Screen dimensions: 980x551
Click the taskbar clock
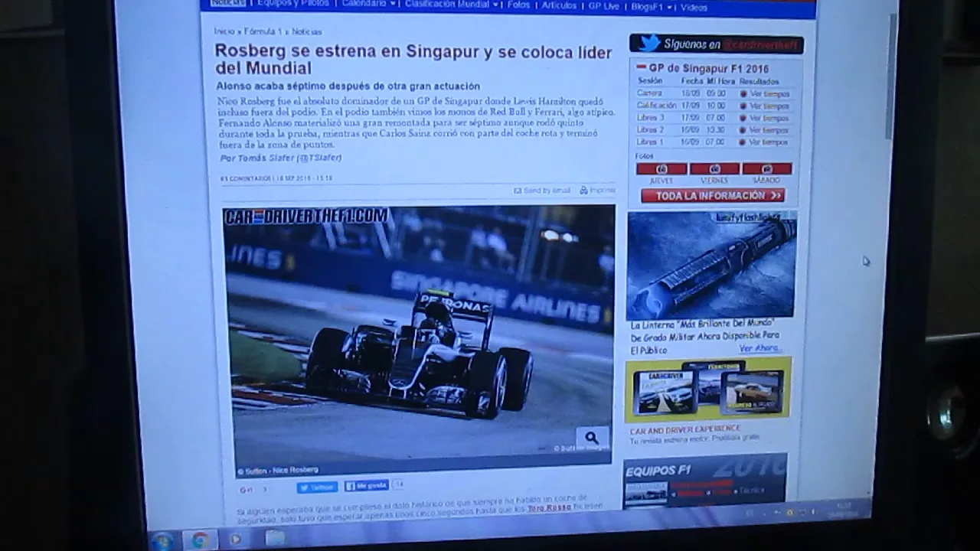click(x=844, y=509)
